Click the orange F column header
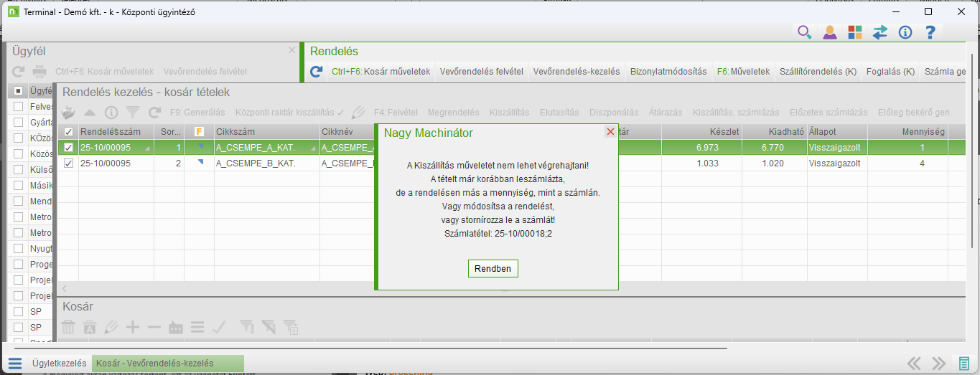Image resolution: width=980 pixels, height=375 pixels. click(199, 132)
